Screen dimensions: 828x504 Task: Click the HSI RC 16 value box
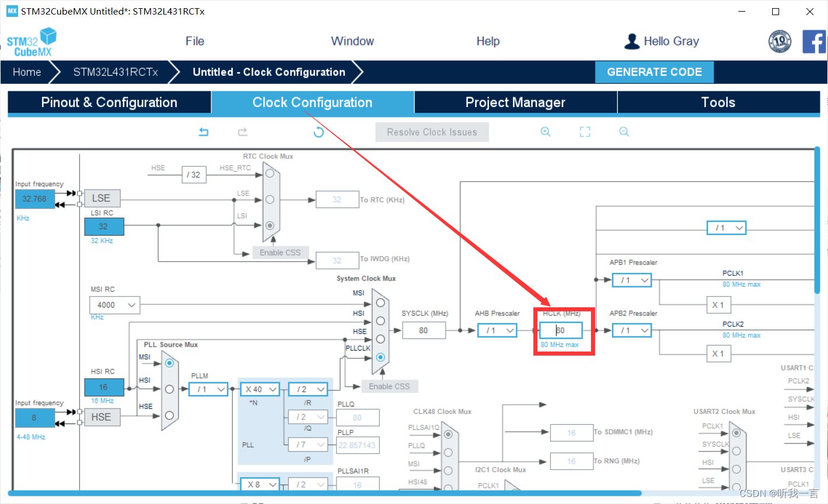tap(104, 387)
